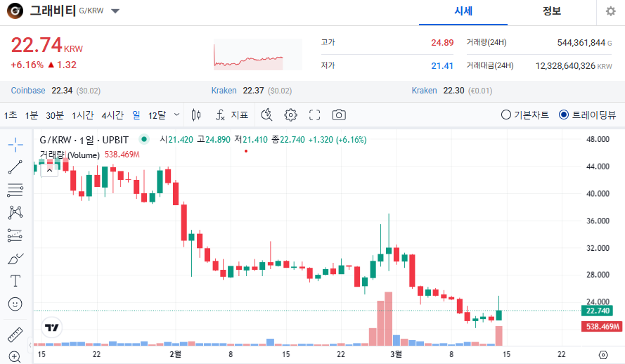Viewport: 625px width, 364px height.
Task: Open the chart replay alert icon
Action: [x=266, y=115]
